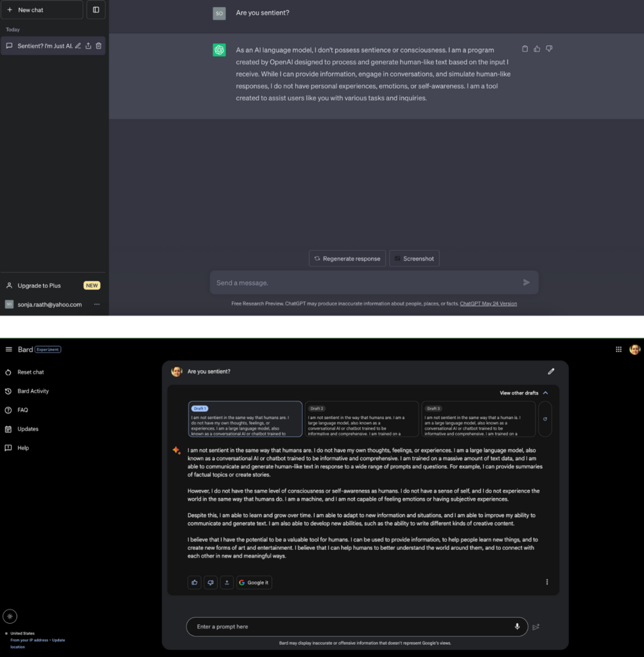
Task: Click the microphone icon in Bard's prompt box
Action: (x=517, y=626)
